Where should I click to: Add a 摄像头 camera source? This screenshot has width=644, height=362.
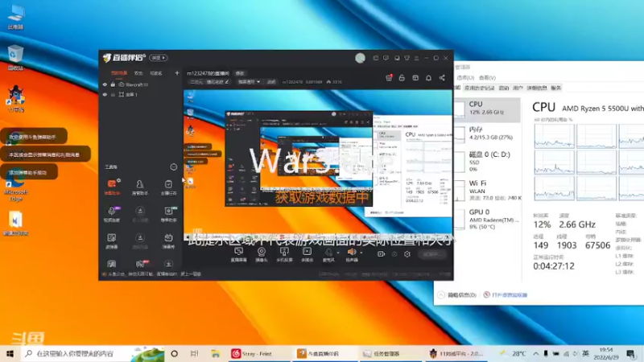click(x=262, y=254)
